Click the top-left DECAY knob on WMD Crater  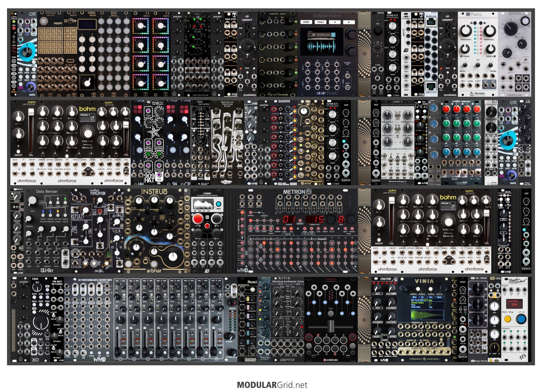(x=377, y=288)
